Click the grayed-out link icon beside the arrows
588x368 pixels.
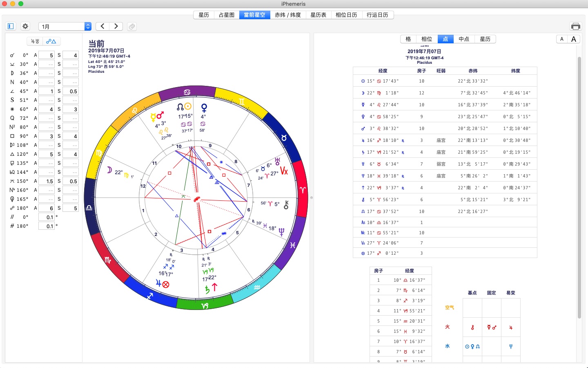[x=131, y=27]
